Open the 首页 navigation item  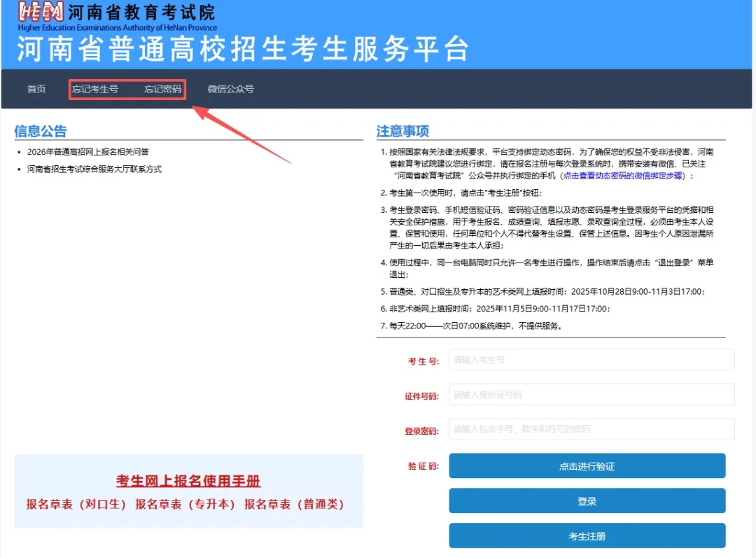tap(36, 89)
